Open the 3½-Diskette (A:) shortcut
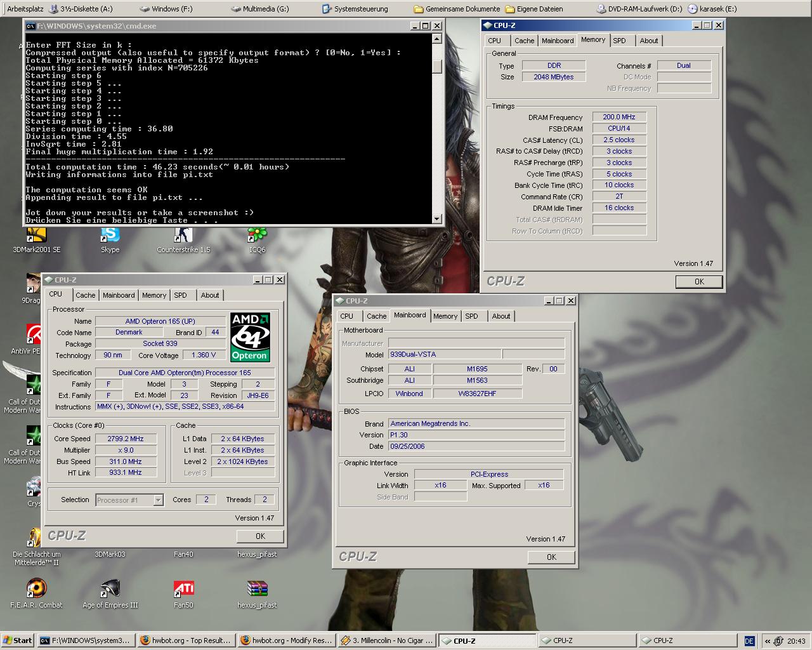This screenshot has height=650, width=812. coord(81,9)
